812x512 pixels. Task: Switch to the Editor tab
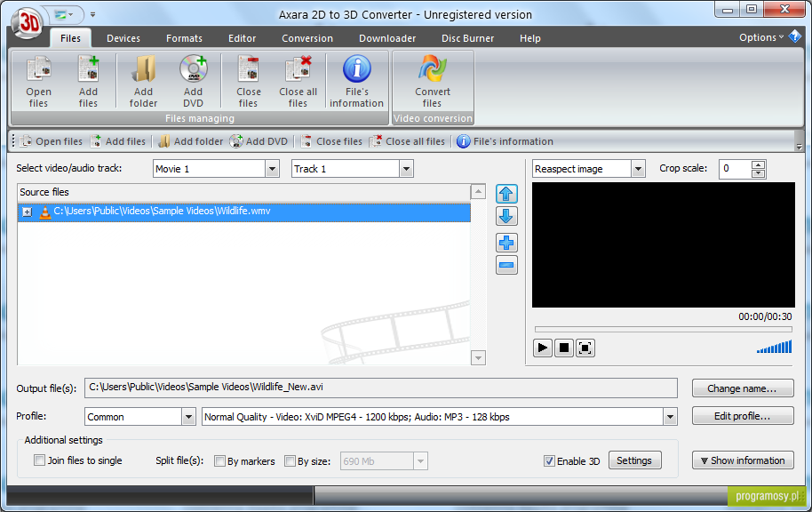pyautogui.click(x=242, y=38)
